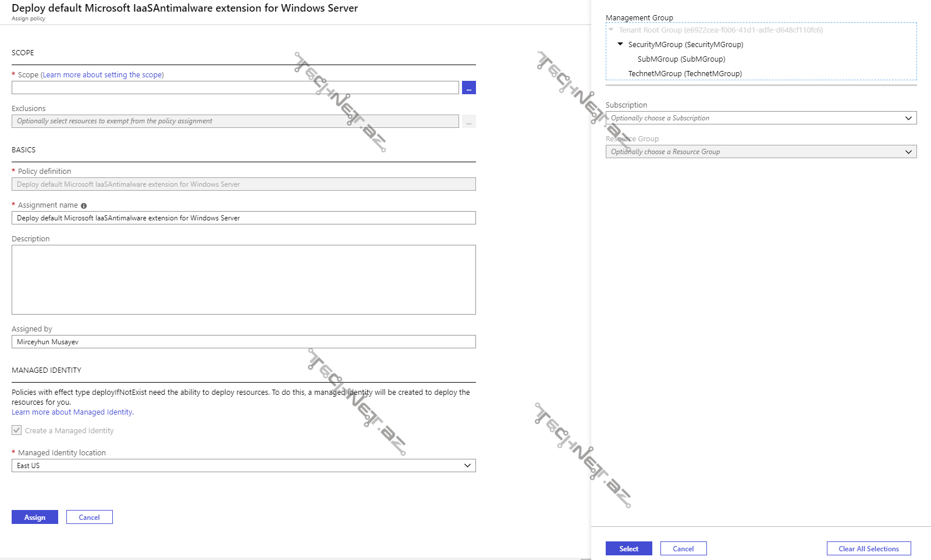The height and width of the screenshot is (560, 931).
Task: Open Learn more about Managed Identity link
Action: 72,412
